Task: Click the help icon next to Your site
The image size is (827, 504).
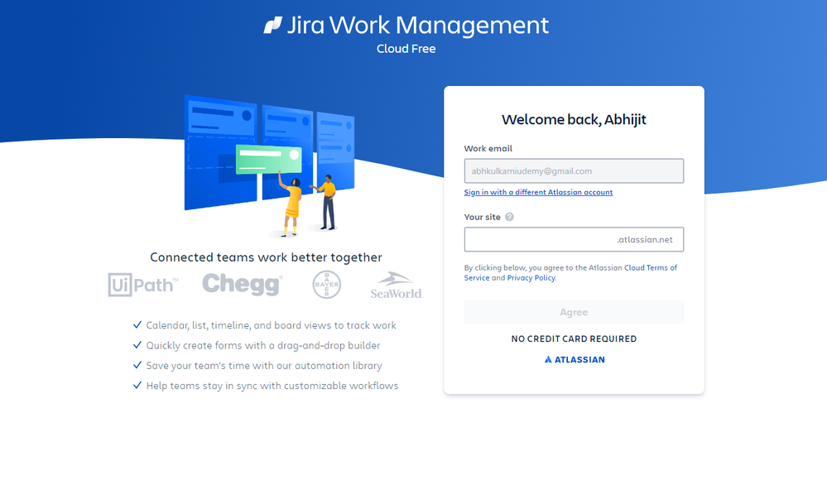Action: 509,217
